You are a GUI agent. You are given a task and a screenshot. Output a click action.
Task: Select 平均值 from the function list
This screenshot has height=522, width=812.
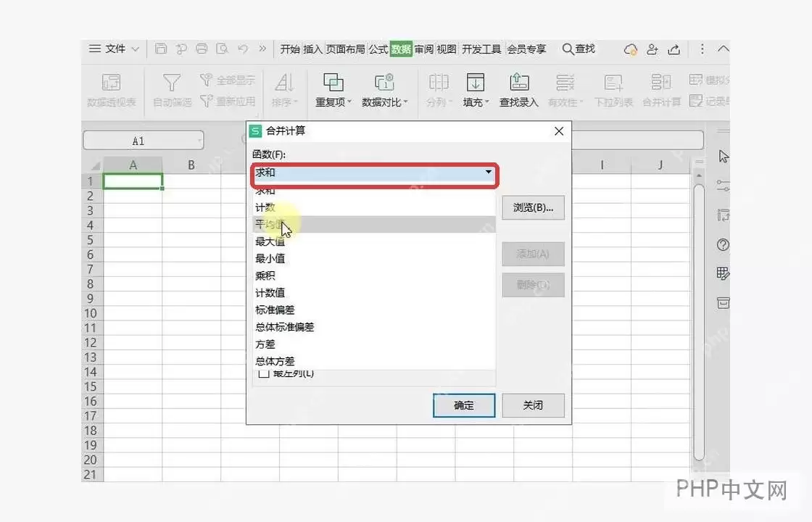(x=374, y=224)
